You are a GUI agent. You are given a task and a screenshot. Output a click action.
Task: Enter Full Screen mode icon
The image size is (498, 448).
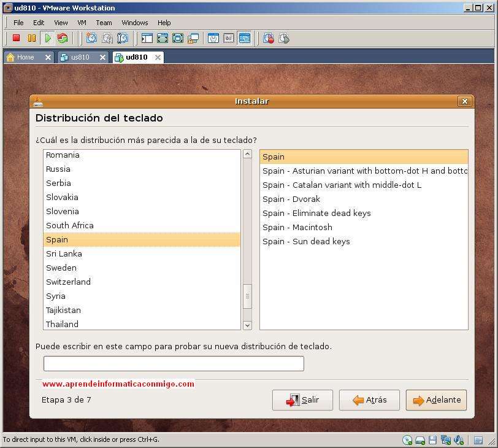pyautogui.click(x=178, y=39)
